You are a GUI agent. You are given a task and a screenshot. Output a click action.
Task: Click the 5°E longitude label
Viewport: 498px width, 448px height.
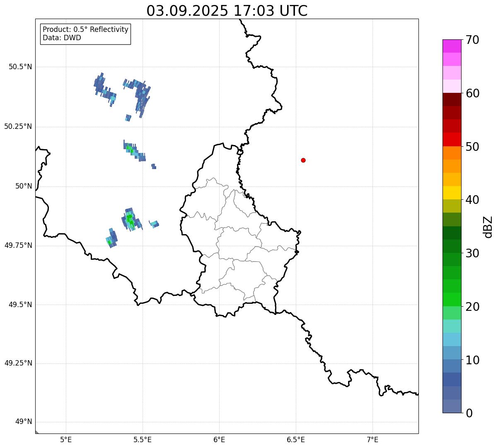pyautogui.click(x=66, y=439)
